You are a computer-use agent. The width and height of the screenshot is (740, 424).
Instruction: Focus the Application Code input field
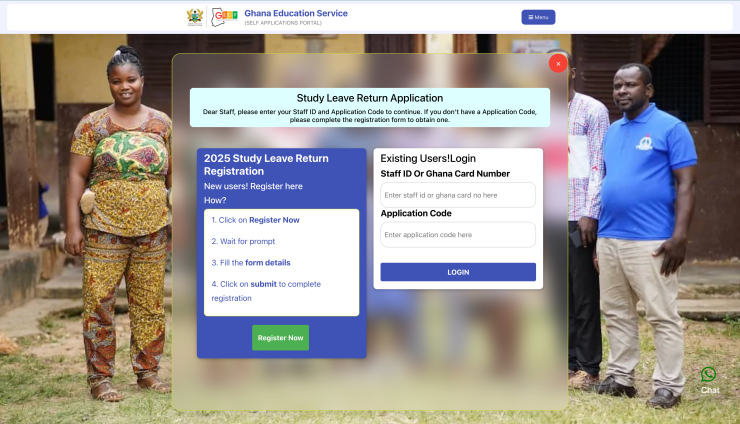[458, 235]
